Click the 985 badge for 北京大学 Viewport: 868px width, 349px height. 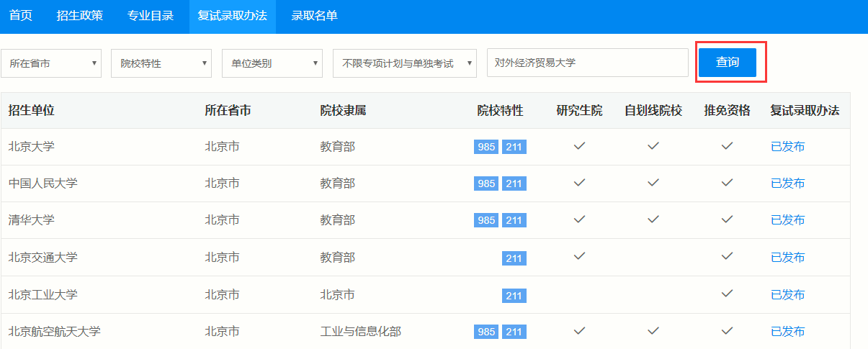click(486, 147)
